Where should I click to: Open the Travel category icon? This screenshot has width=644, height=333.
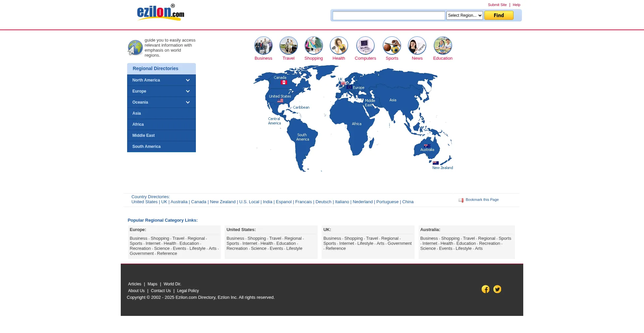coord(288,46)
